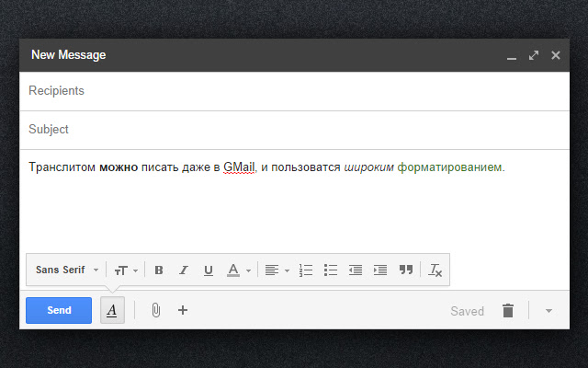The height and width of the screenshot is (368, 588).
Task: Send the message
Action: pyautogui.click(x=59, y=310)
